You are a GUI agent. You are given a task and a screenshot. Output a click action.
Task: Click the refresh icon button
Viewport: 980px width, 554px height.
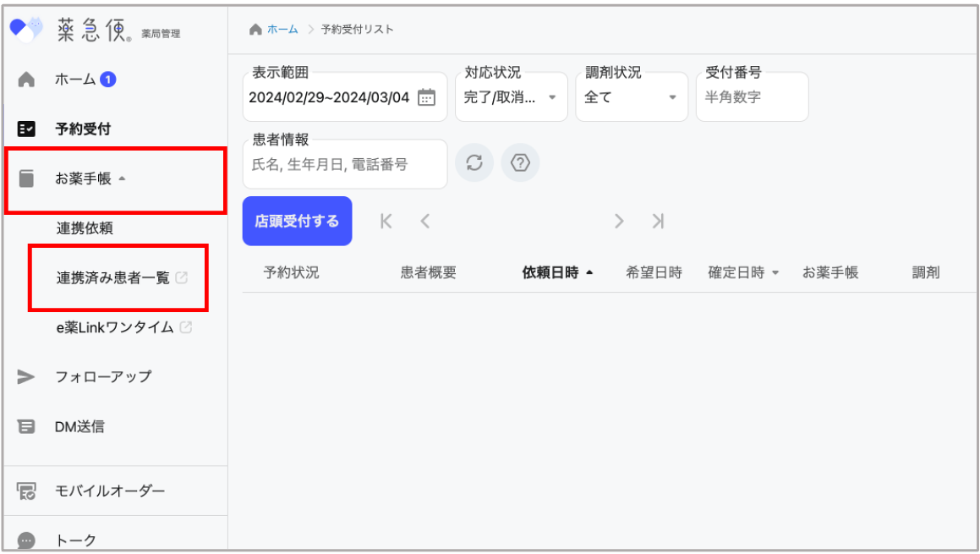[x=474, y=163]
